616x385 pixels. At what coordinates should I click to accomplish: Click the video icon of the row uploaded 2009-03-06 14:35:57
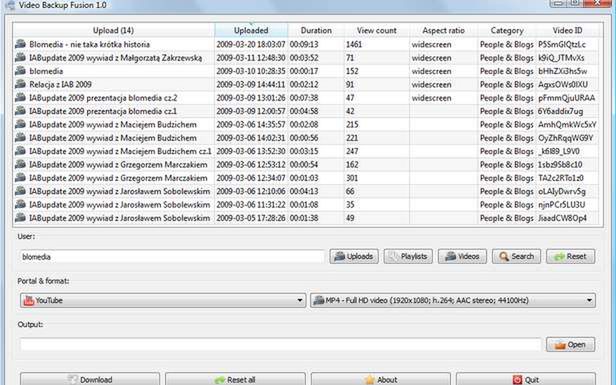(x=20, y=124)
